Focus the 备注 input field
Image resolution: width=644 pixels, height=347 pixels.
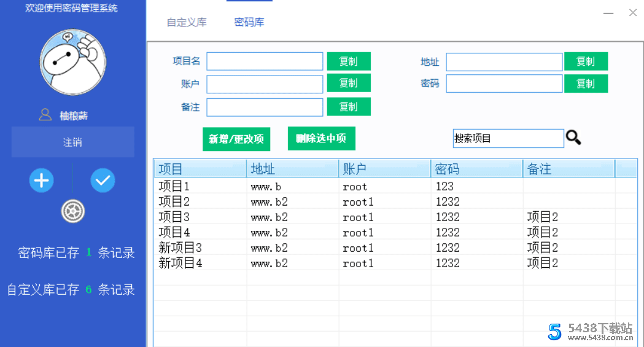(265, 107)
